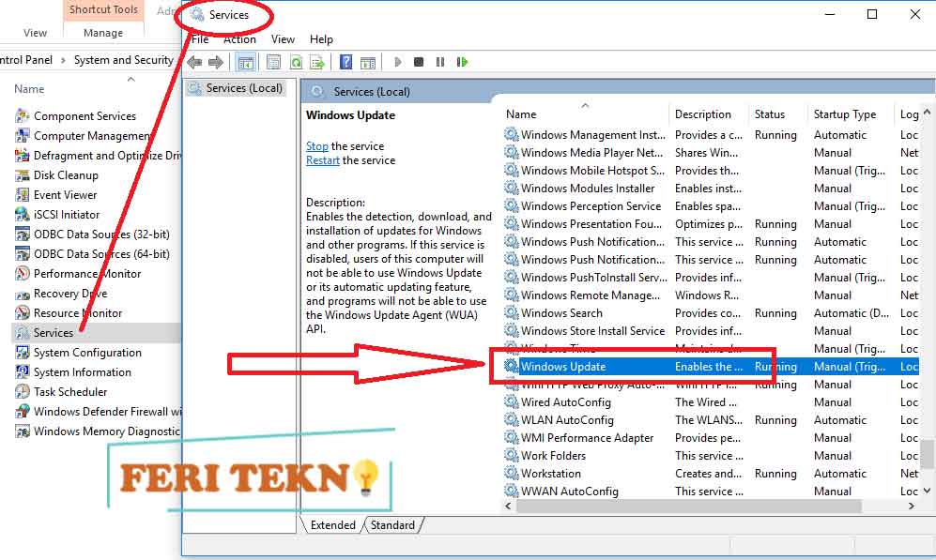The height and width of the screenshot is (560, 936).
Task: Open System Configuration item
Action: point(78,353)
